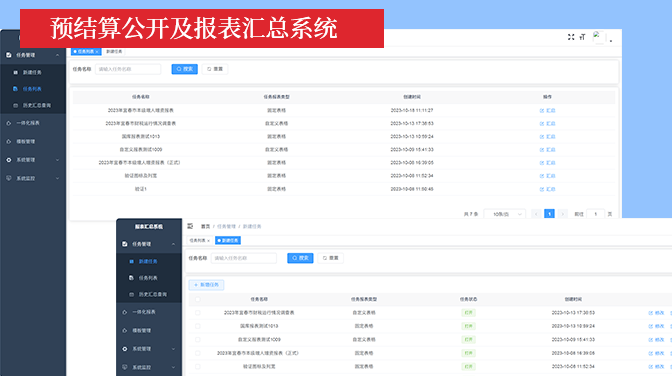The image size is (672, 376).
Task: Go to previous page with left arrow
Action: point(536,214)
